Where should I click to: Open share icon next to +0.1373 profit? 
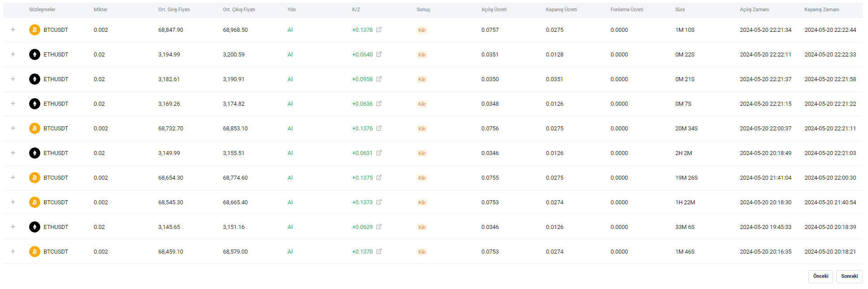(379, 202)
